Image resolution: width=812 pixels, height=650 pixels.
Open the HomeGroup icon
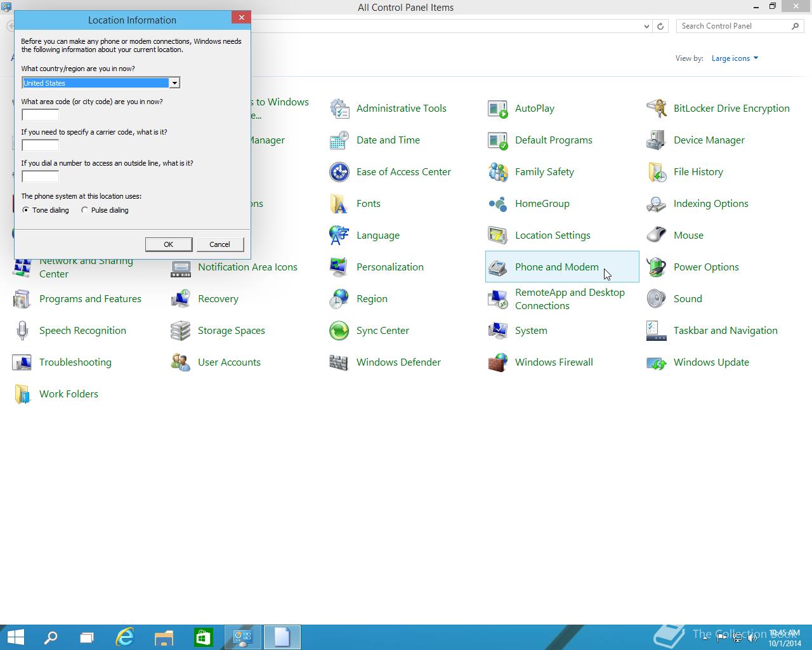(498, 204)
